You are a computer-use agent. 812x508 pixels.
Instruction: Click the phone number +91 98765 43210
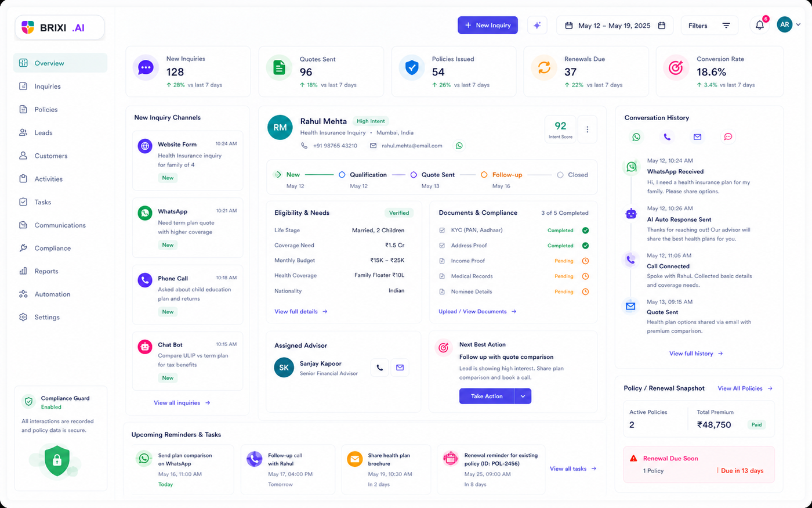(335, 146)
